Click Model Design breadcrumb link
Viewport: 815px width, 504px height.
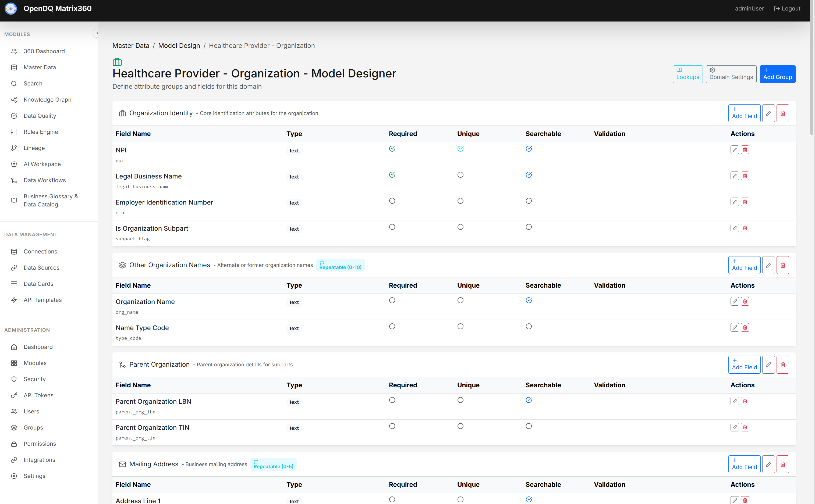pos(179,46)
